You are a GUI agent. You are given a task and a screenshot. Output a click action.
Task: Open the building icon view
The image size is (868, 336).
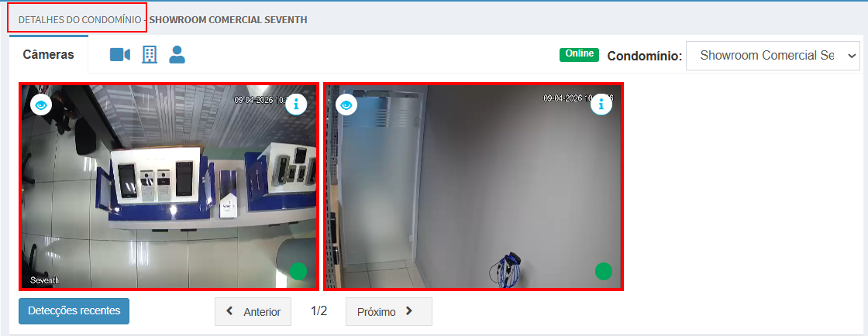pyautogui.click(x=150, y=55)
